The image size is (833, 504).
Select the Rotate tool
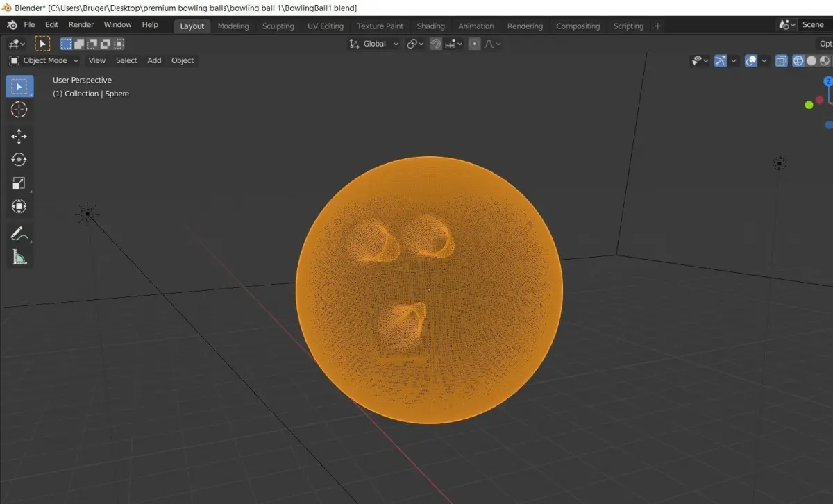click(x=19, y=160)
